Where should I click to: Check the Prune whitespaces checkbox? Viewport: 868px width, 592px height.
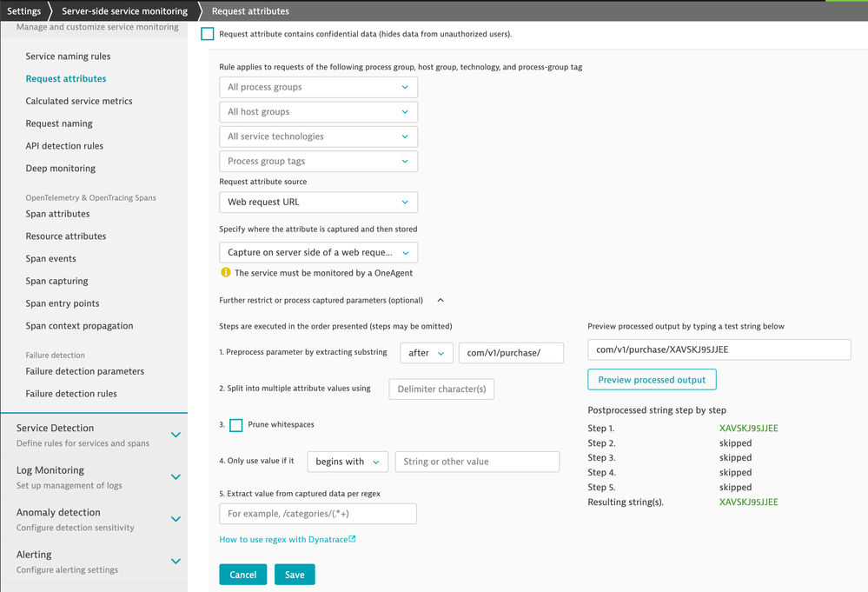coord(236,425)
